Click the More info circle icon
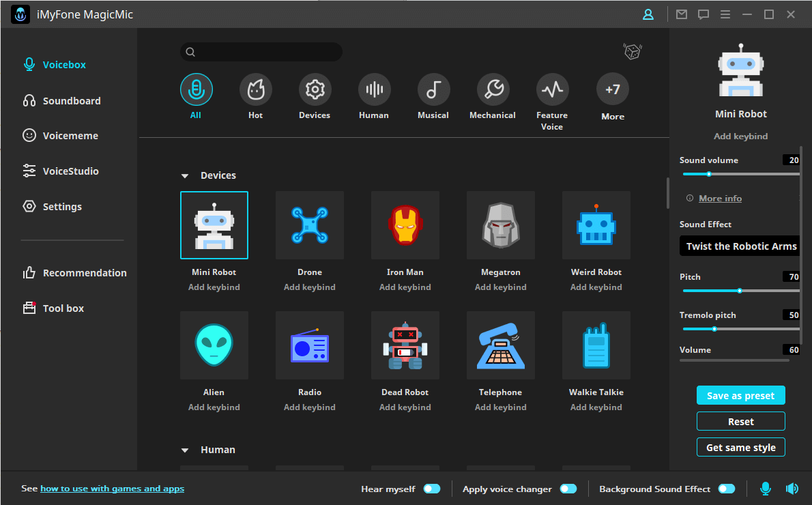The height and width of the screenshot is (505, 812). [x=690, y=198]
